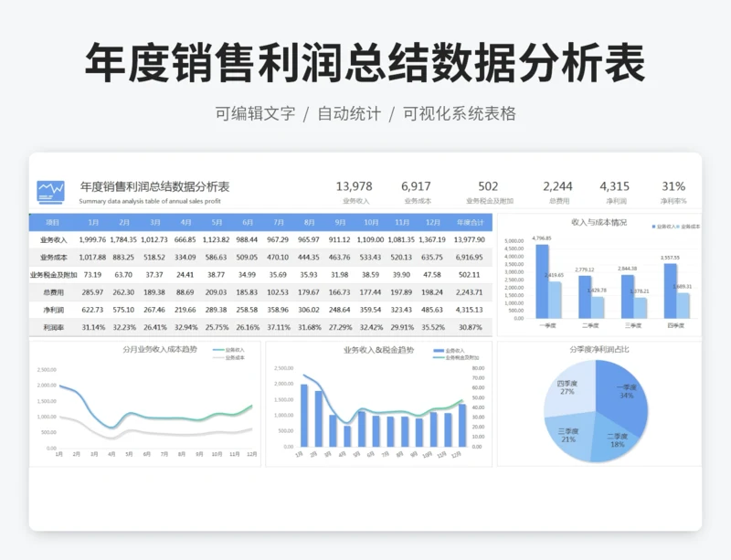
Task: Click the English caption 'Summary data analysis table of annual sales profit'
Action: [x=150, y=201]
